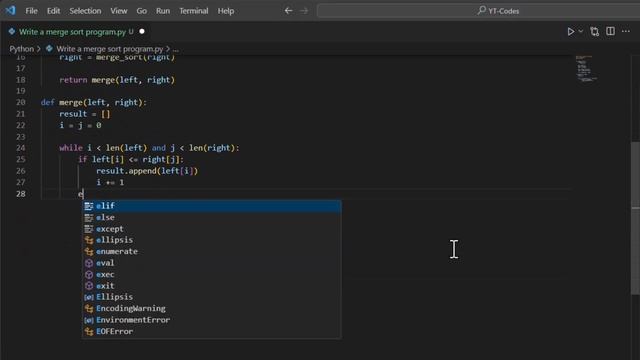Choose the exit suggestion

211,286
